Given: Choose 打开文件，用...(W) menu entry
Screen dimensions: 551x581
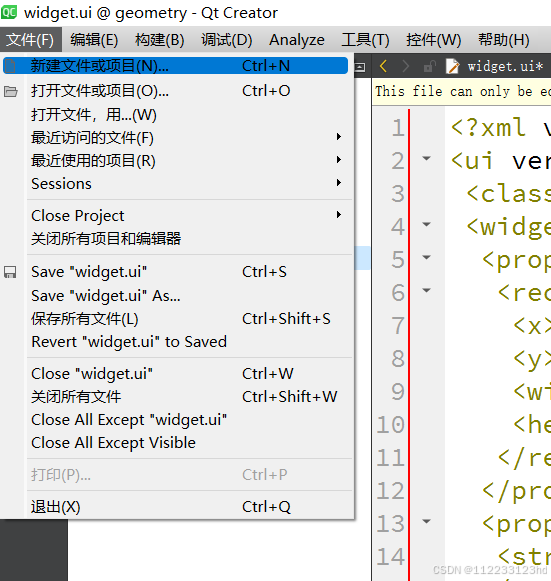Looking at the screenshot, I should (175, 115).
